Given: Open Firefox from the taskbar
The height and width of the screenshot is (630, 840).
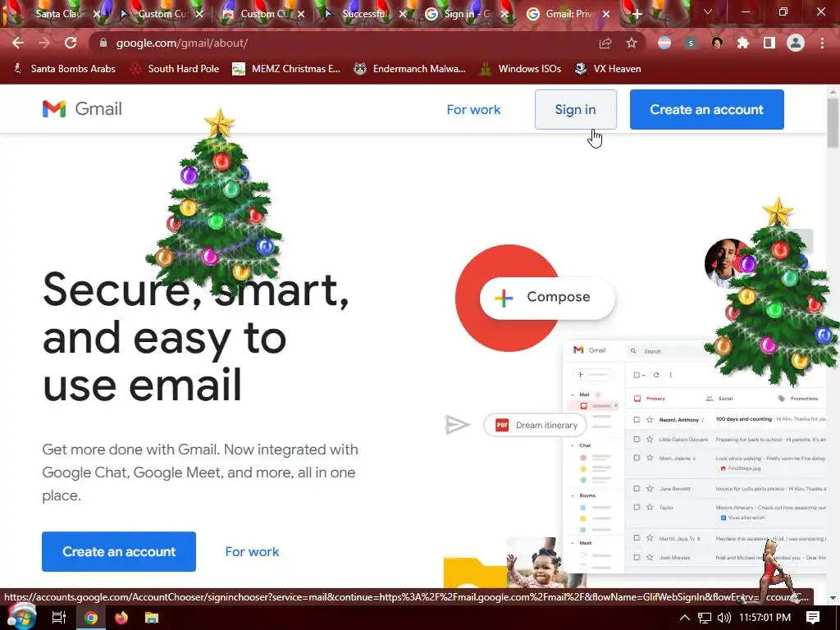Looking at the screenshot, I should point(121,618).
